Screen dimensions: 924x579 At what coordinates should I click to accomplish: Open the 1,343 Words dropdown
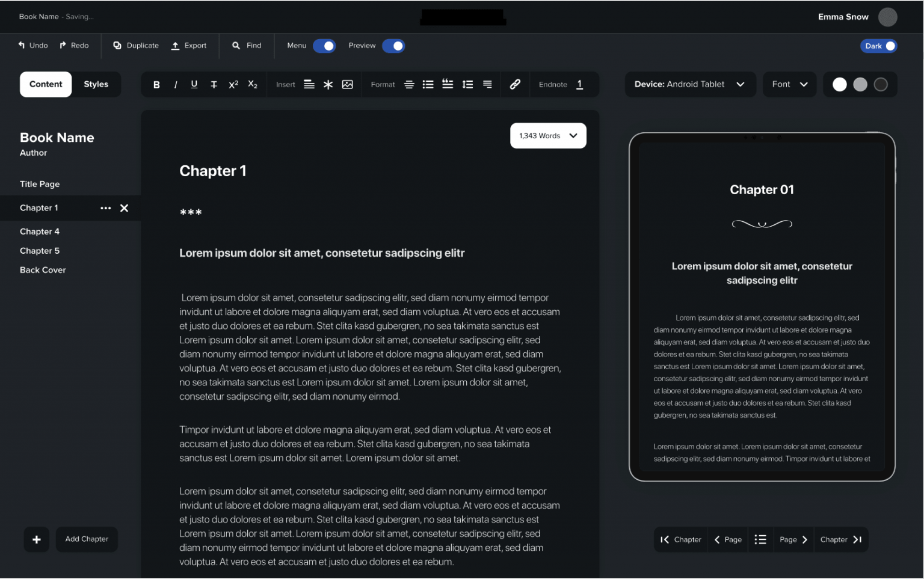(x=547, y=135)
